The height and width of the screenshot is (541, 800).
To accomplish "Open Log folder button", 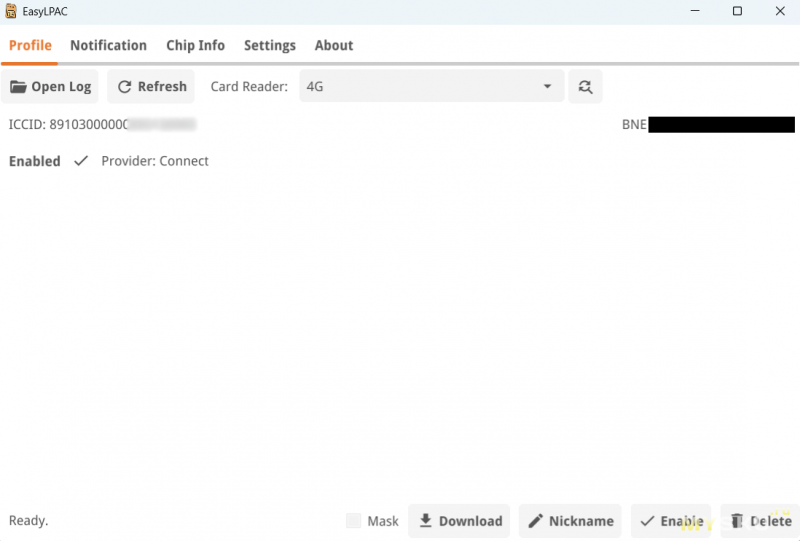I will 50,87.
